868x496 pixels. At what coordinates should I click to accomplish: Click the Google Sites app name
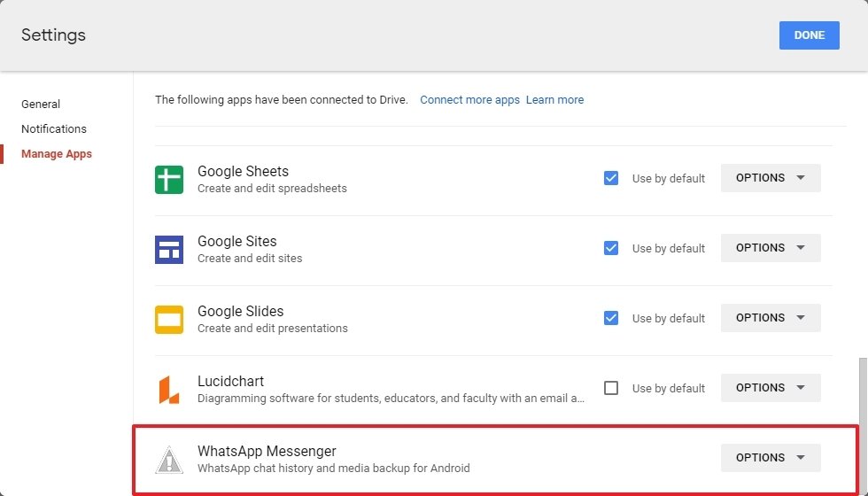(x=237, y=241)
